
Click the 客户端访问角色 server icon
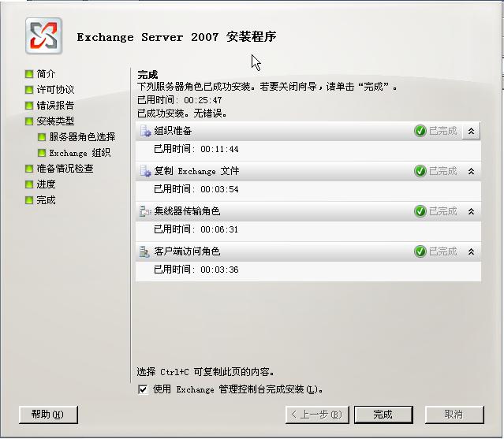coord(144,251)
